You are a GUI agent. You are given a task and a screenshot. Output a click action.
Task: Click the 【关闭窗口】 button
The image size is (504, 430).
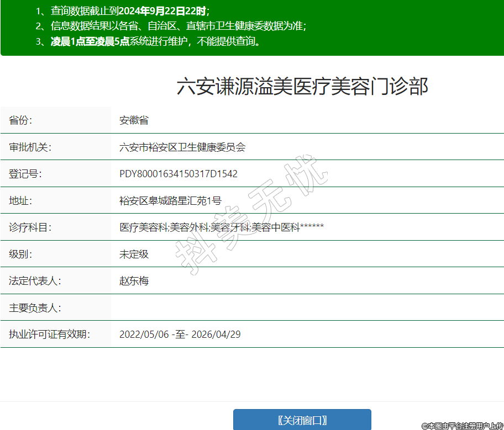coord(302,420)
